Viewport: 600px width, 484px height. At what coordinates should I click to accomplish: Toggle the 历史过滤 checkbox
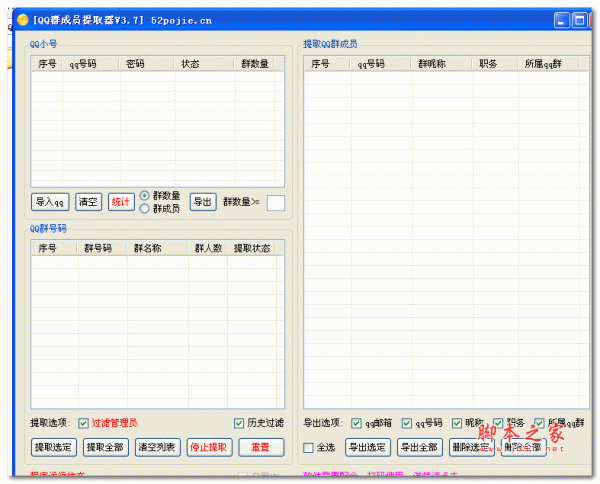click(239, 423)
